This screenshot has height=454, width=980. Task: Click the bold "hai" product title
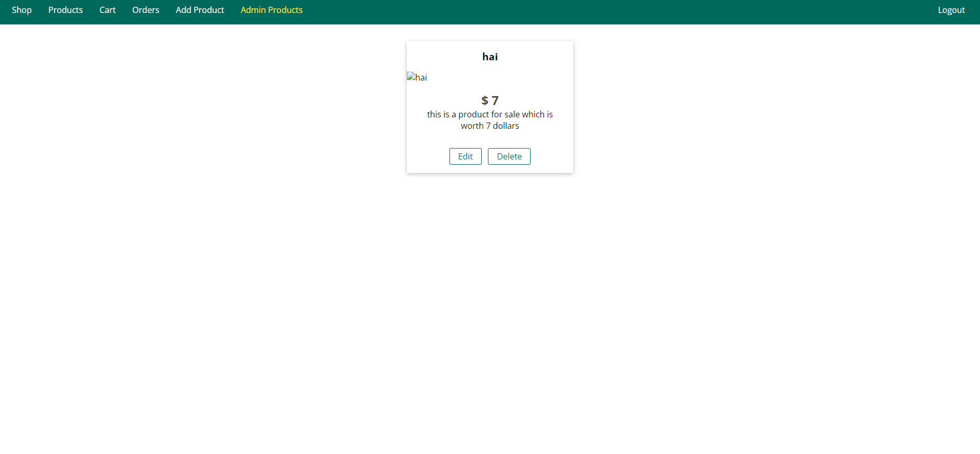coord(489,57)
